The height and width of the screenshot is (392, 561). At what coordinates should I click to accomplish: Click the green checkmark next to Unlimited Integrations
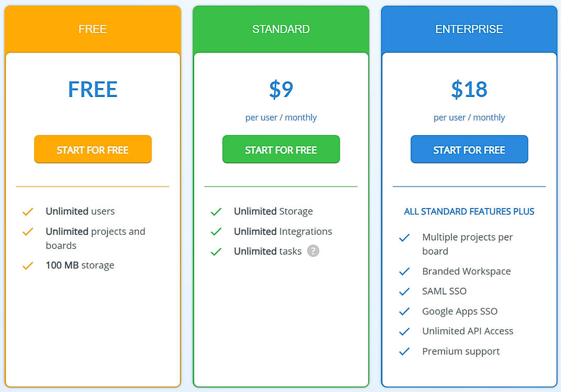click(216, 232)
